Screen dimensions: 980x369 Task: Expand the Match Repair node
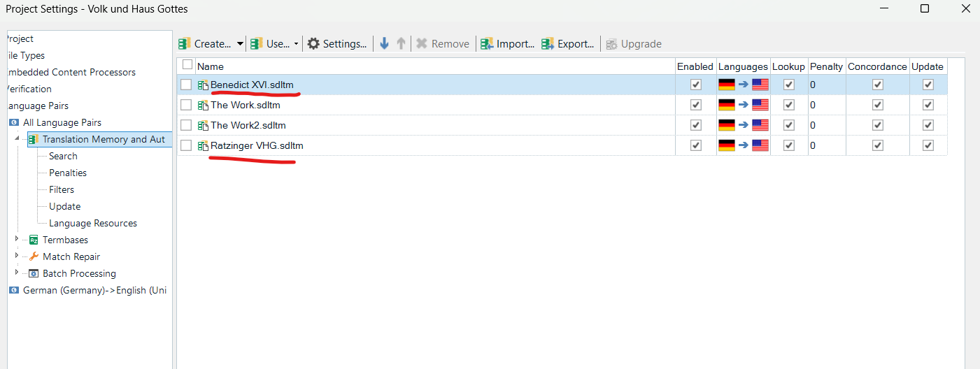click(x=17, y=256)
